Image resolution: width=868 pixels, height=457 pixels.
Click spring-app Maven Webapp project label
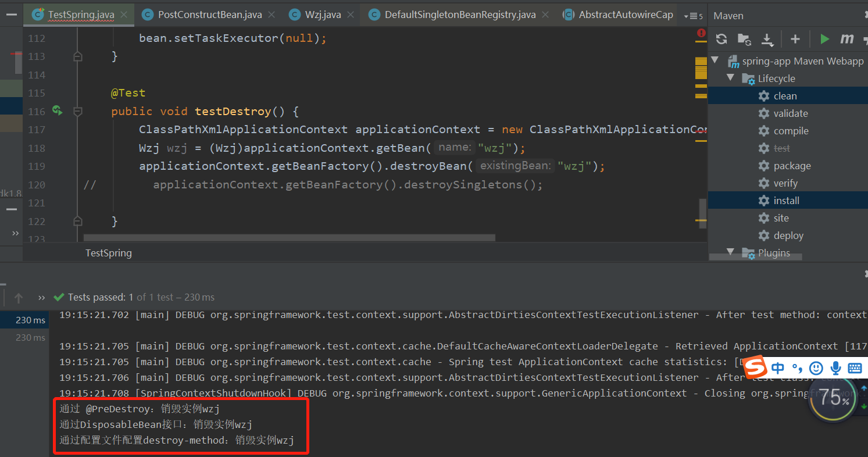tap(803, 61)
